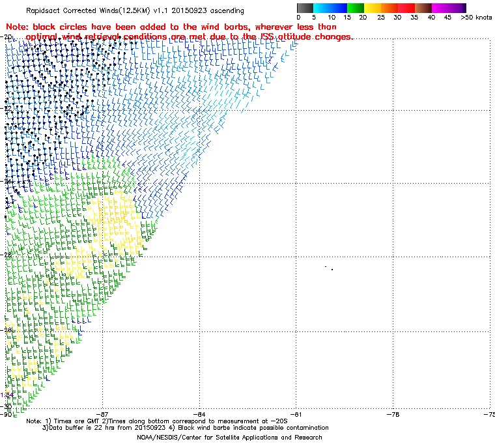This screenshot has height=448, width=495.
Task: Click the yellow 20–25 knots legend swatch
Action: (373, 8)
